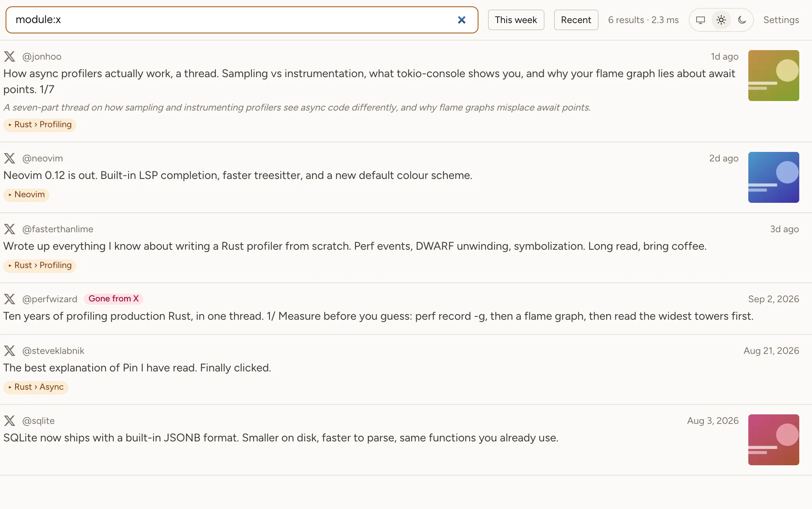Open the best explanation of Pin post
The width and height of the screenshot is (812, 509).
click(x=137, y=368)
